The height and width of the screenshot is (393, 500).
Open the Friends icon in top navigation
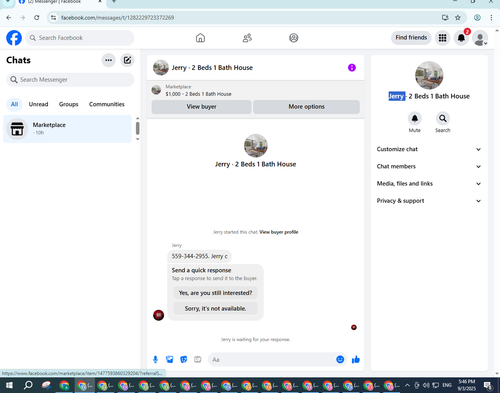[x=247, y=38]
